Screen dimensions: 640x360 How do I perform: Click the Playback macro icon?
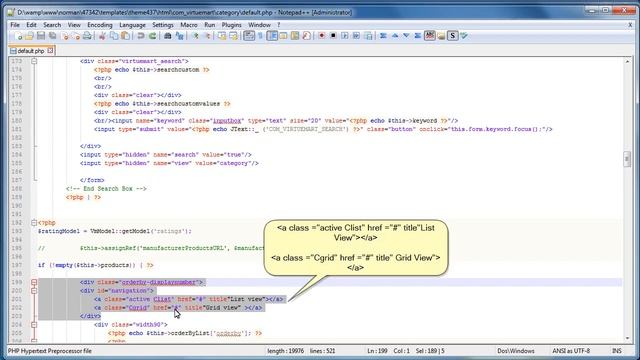[345, 36]
